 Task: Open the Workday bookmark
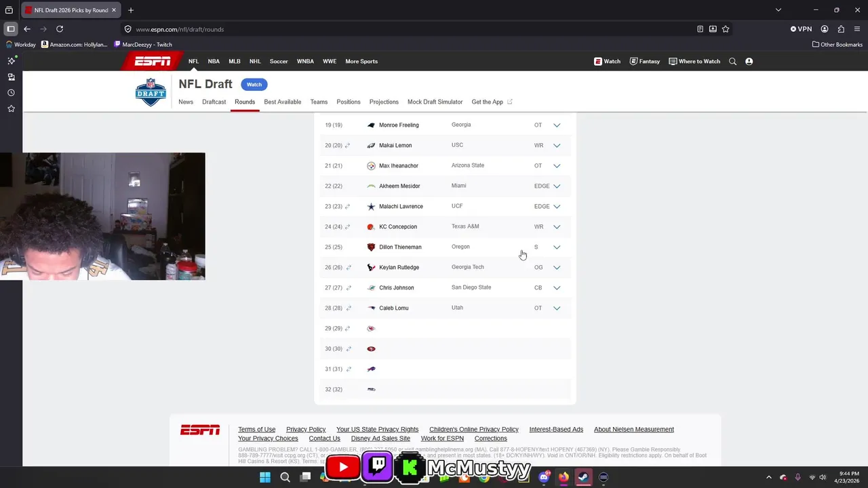[x=20, y=45]
